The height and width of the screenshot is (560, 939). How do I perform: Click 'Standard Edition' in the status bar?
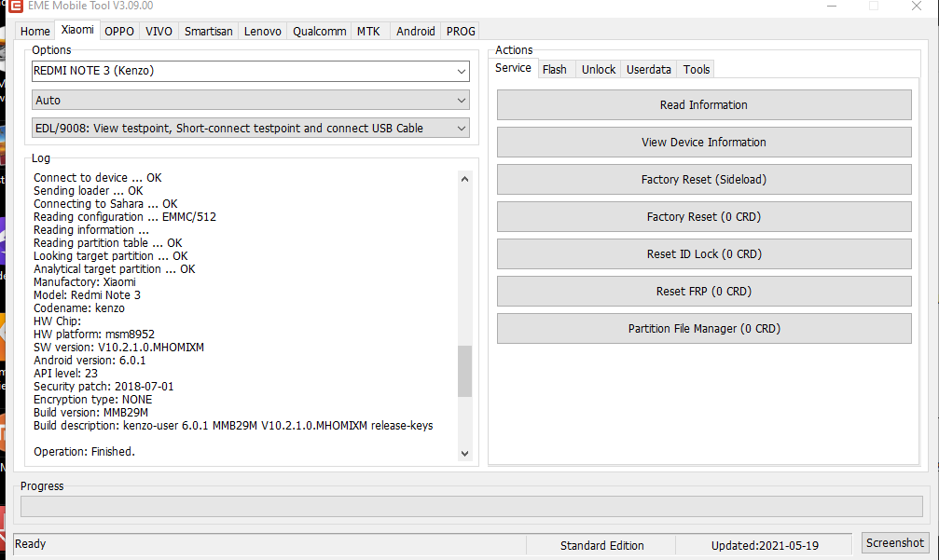pyautogui.click(x=601, y=546)
